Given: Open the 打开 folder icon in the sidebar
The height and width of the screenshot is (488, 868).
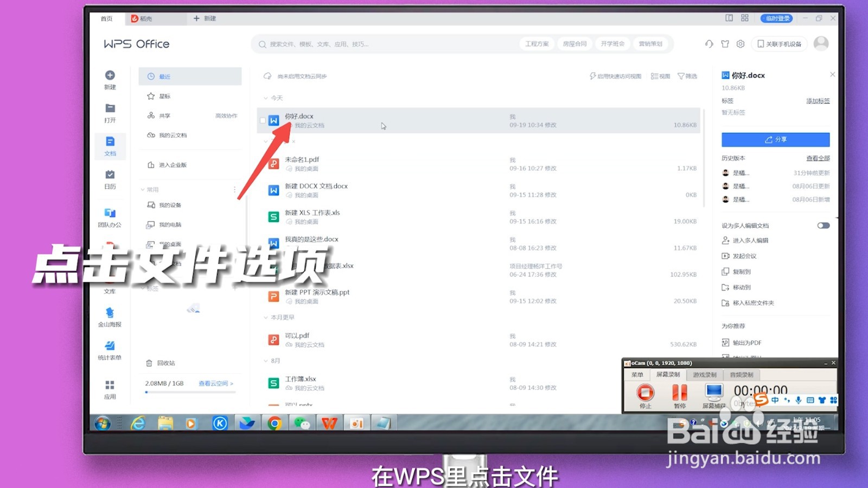Looking at the screenshot, I should (110, 108).
